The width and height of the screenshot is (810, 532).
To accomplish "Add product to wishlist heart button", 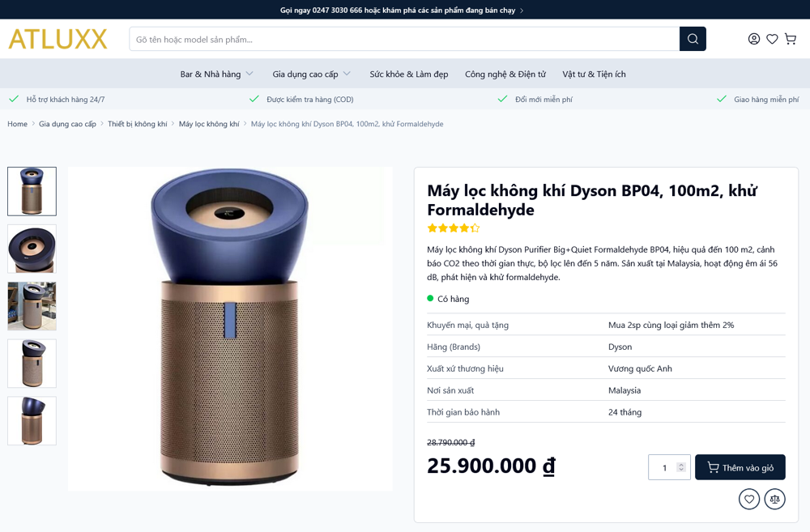I will pos(749,499).
